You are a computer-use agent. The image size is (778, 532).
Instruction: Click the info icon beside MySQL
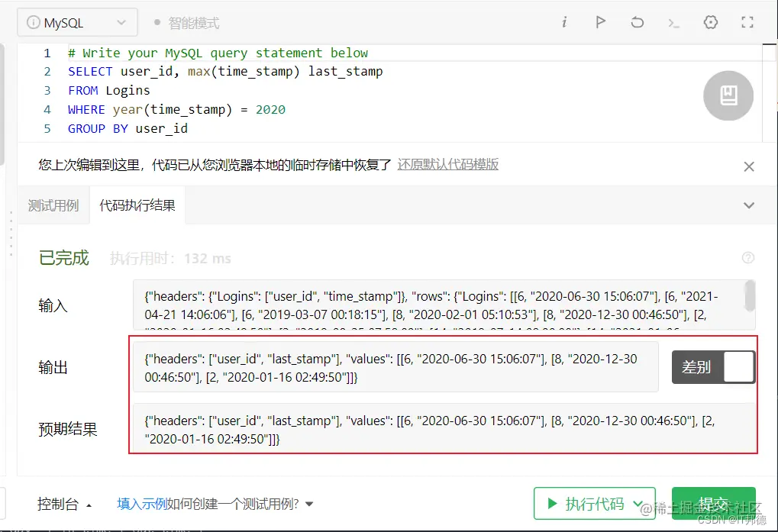tap(33, 22)
